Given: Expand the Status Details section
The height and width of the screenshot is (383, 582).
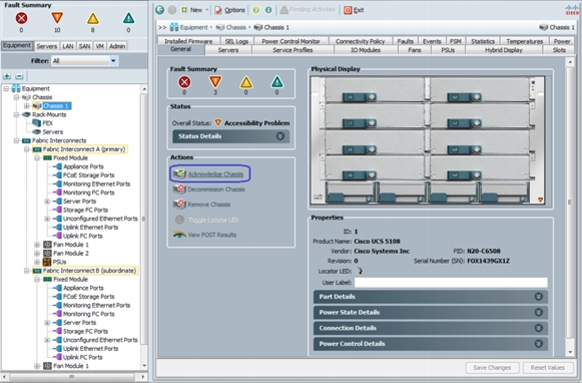Looking at the screenshot, I should pyautogui.click(x=231, y=136).
